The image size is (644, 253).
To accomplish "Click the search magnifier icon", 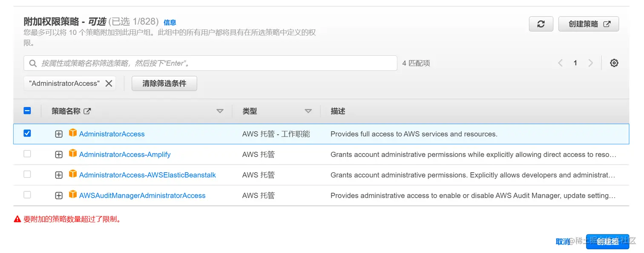I will (x=33, y=63).
